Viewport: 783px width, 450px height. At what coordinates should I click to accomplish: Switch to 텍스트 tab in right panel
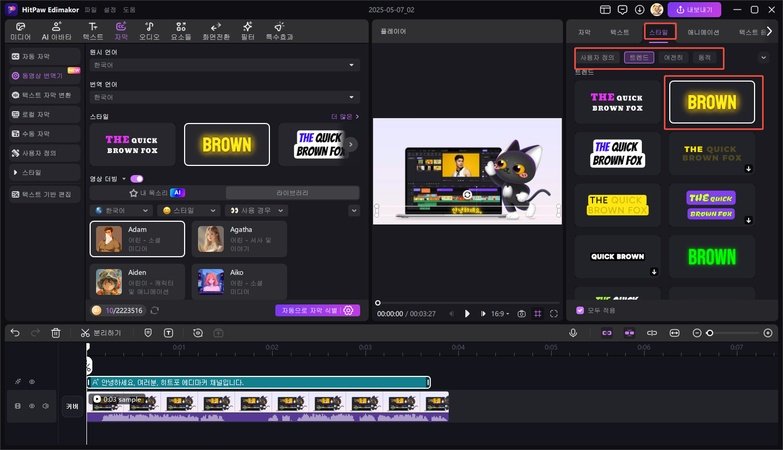coord(620,32)
